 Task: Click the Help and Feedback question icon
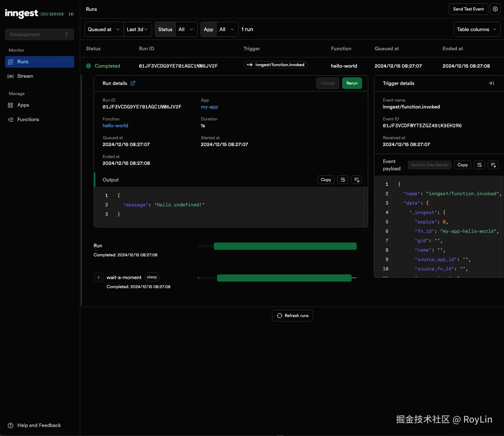point(10,426)
